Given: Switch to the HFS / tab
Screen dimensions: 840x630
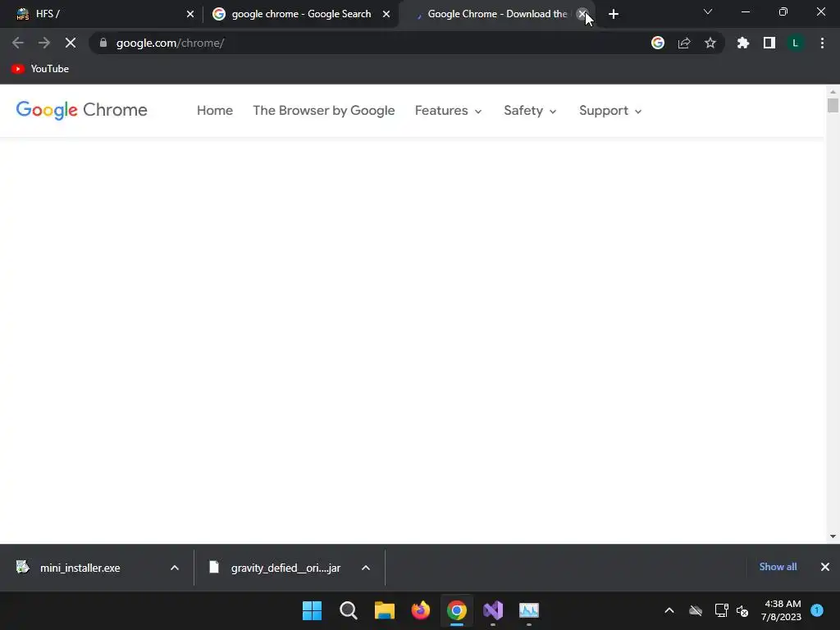Looking at the screenshot, I should coord(102,14).
